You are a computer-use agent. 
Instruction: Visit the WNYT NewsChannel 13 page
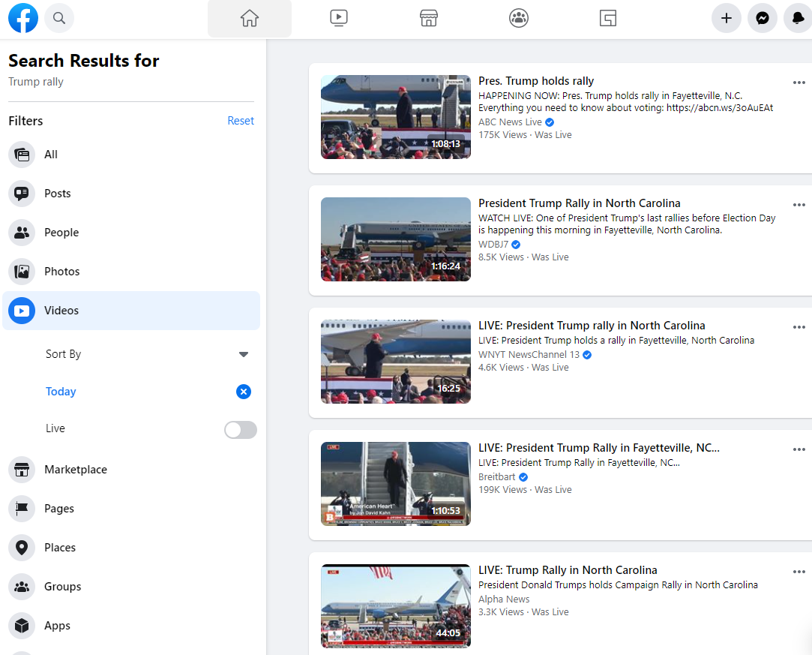tap(529, 354)
